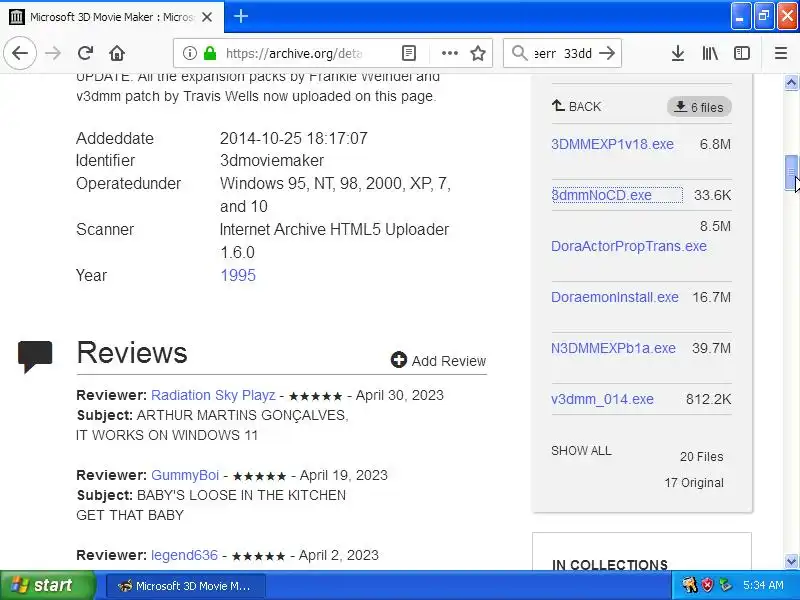This screenshot has height=600, width=800.
Task: Click the forward navigation arrow
Action: tap(53, 53)
